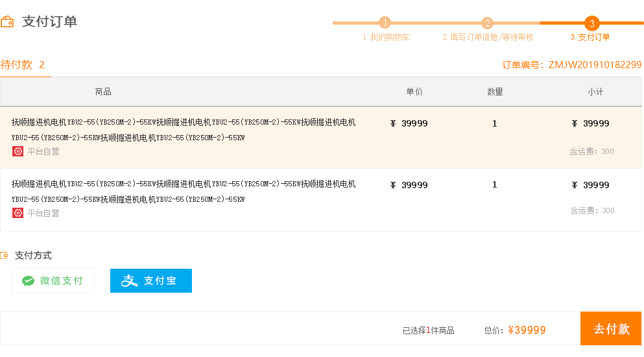Click the step 1 circle in progress bar
The width and height of the screenshot is (644, 357).
click(385, 23)
